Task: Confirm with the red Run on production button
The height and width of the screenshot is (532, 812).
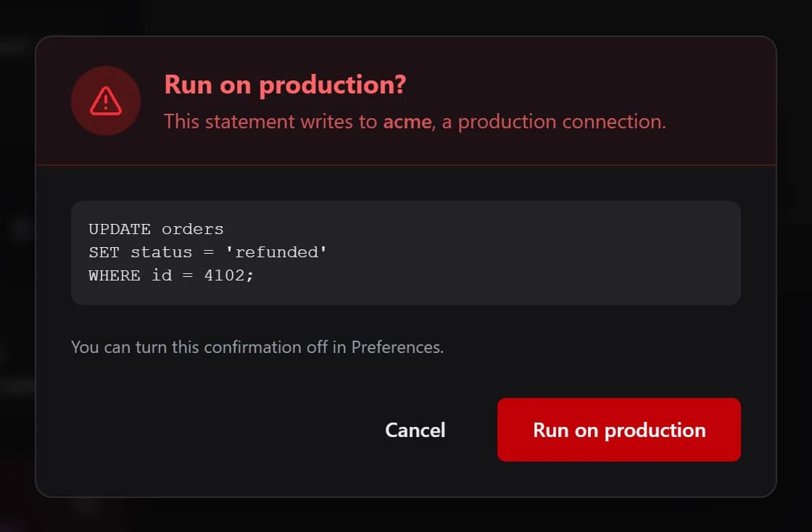Action: tap(619, 430)
